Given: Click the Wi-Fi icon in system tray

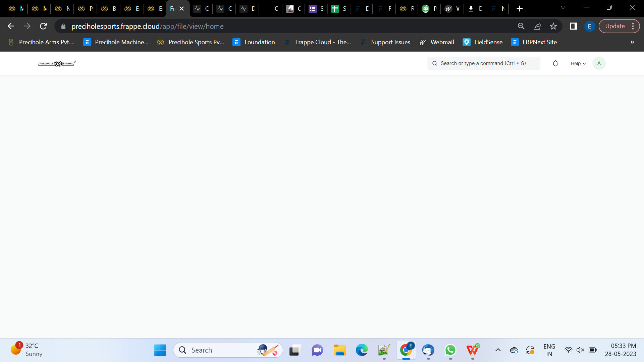Looking at the screenshot, I should coord(568,350).
